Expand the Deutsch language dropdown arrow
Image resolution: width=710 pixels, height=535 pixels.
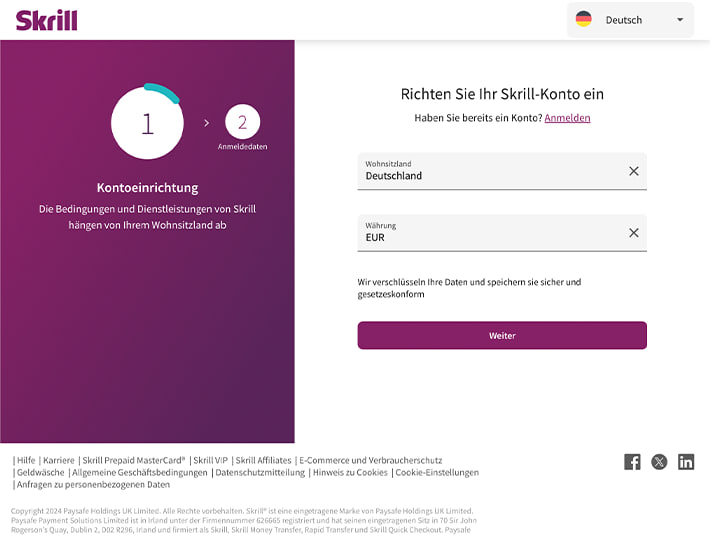(x=680, y=20)
